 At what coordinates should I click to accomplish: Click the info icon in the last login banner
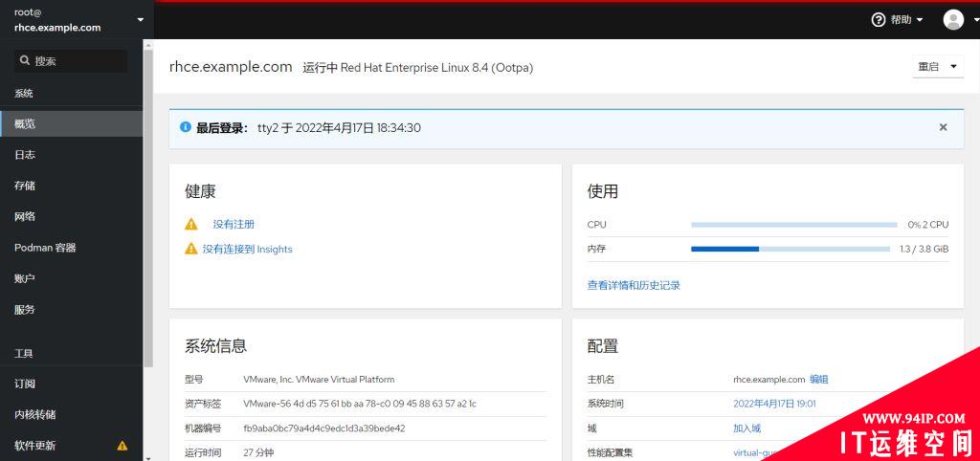pos(185,127)
